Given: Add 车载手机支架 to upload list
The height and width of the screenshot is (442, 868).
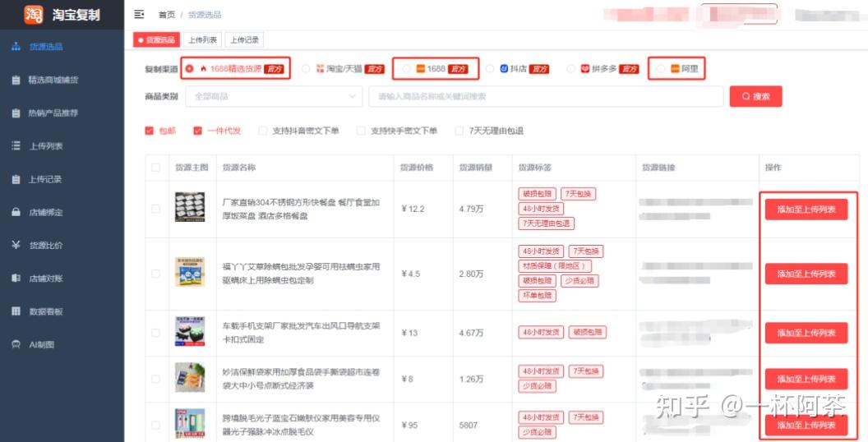Looking at the screenshot, I should click(x=806, y=333).
